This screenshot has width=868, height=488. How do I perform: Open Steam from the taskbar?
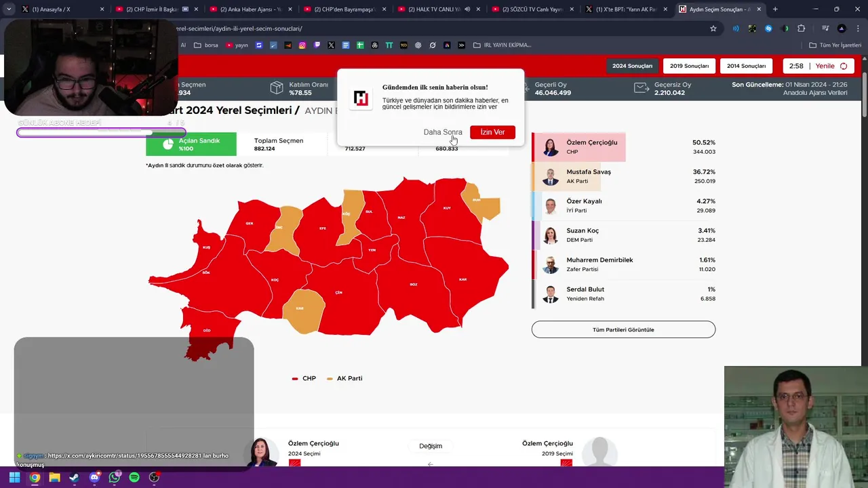click(74, 477)
